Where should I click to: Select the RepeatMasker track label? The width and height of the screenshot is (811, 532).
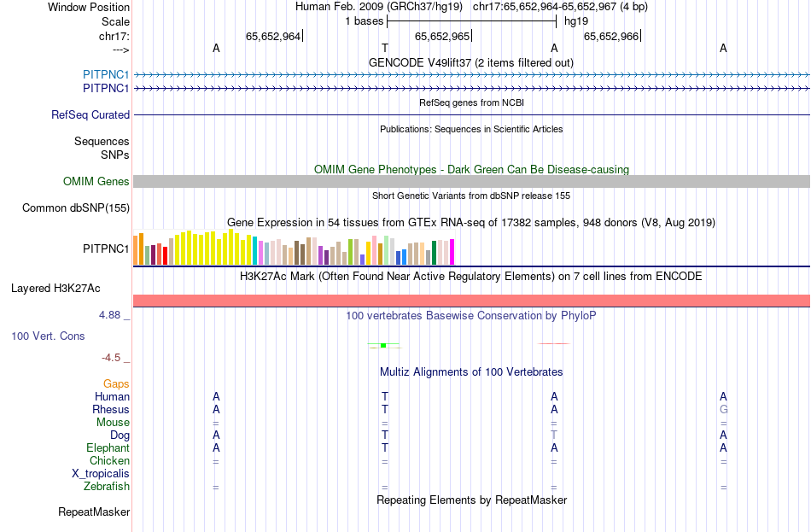tap(94, 512)
